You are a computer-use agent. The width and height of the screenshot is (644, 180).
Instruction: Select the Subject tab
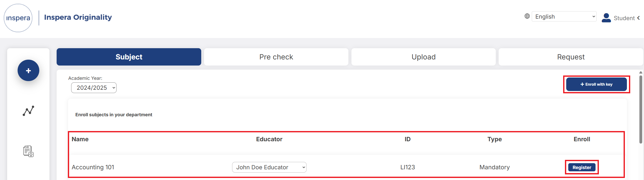(129, 57)
